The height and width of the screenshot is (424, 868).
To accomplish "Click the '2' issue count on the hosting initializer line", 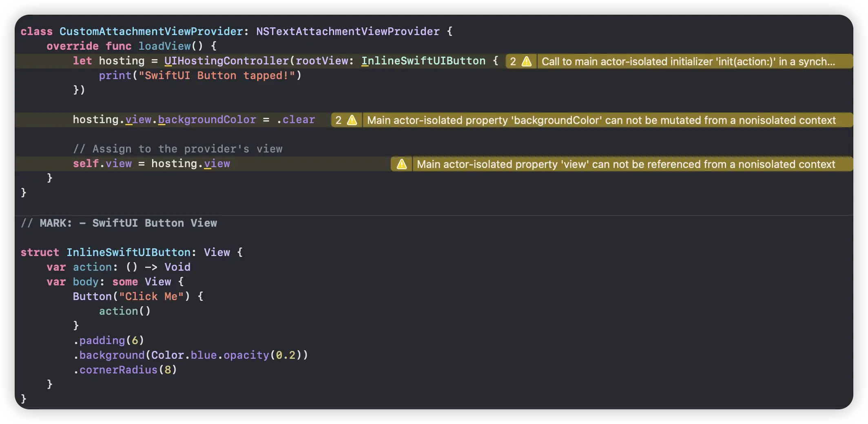I will point(513,62).
